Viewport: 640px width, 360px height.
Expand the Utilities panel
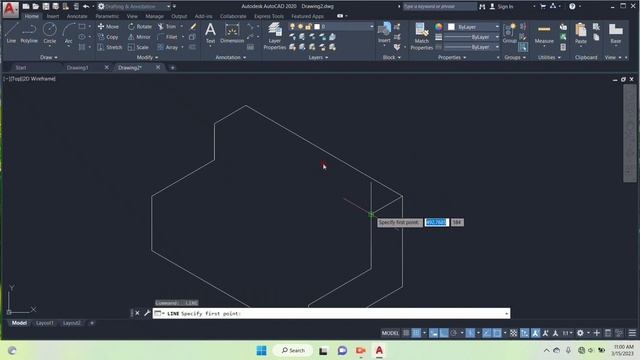549,58
